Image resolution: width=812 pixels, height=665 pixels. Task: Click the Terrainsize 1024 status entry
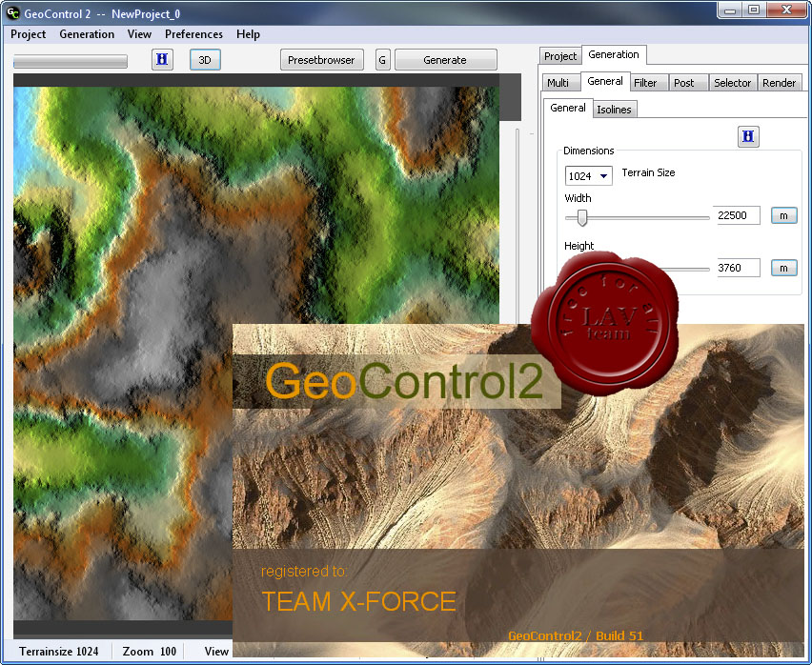pos(58,651)
